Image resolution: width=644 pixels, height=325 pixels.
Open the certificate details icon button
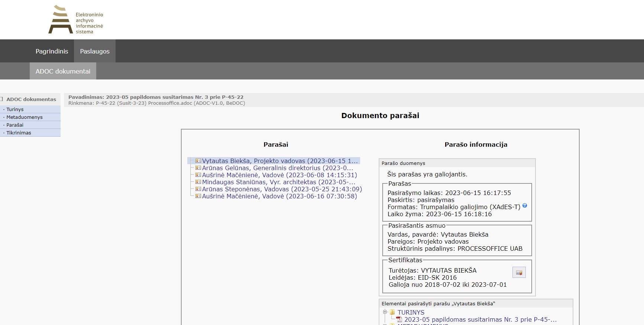coord(519,273)
